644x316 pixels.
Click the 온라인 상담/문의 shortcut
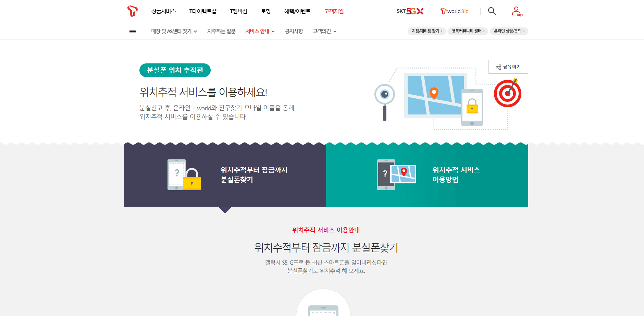point(509,31)
